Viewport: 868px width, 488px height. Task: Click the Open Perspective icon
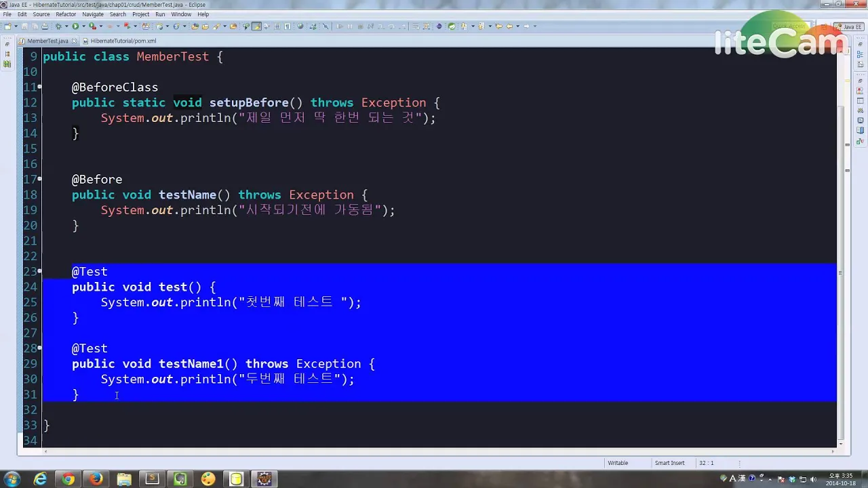(823, 26)
